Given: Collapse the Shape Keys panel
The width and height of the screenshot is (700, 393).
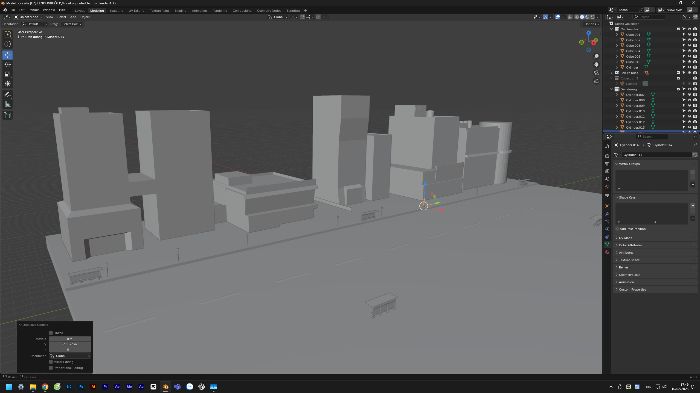Looking at the screenshot, I should 617,197.
